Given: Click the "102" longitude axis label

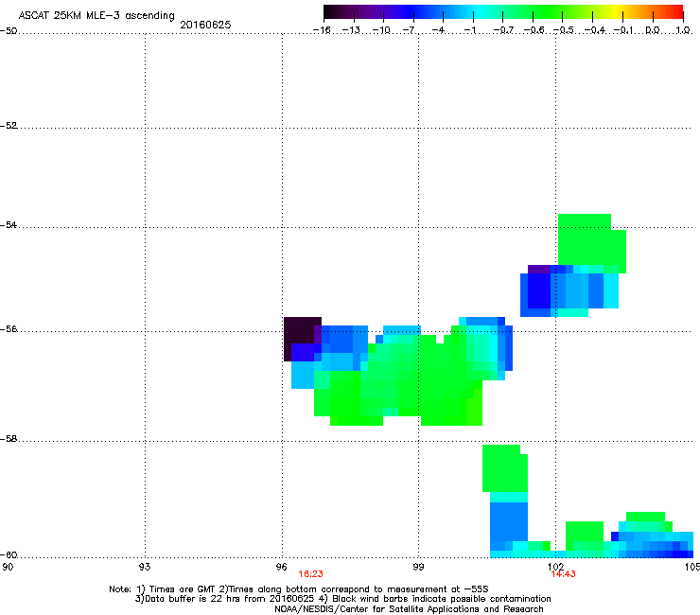Looking at the screenshot, I should [555, 567].
